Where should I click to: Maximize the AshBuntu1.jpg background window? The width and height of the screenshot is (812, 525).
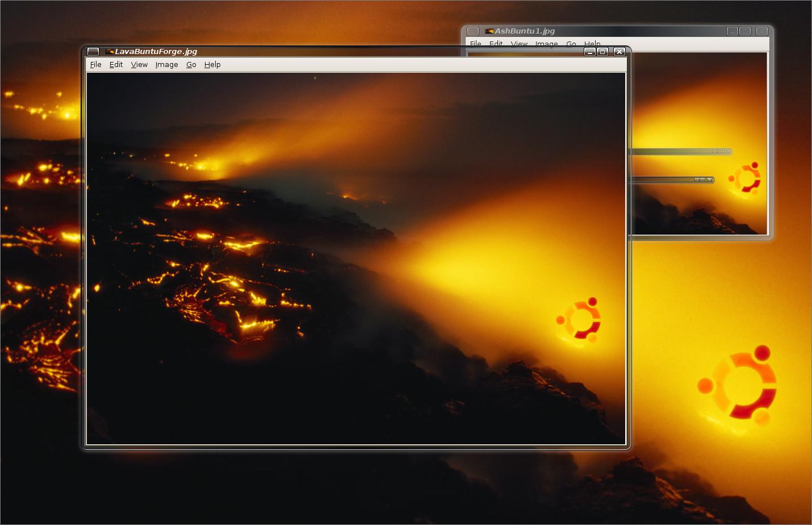click(746, 31)
